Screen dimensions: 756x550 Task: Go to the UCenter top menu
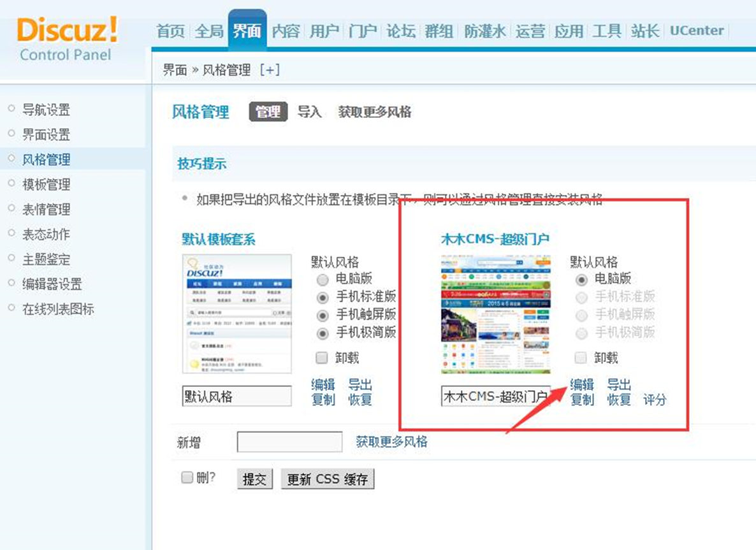(697, 31)
